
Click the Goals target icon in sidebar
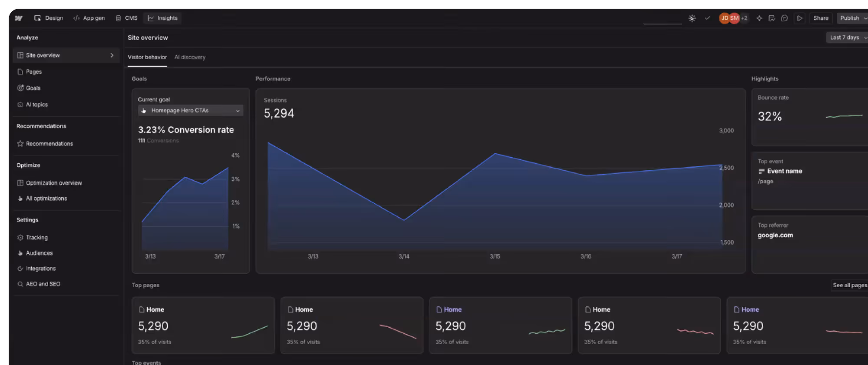click(x=20, y=88)
